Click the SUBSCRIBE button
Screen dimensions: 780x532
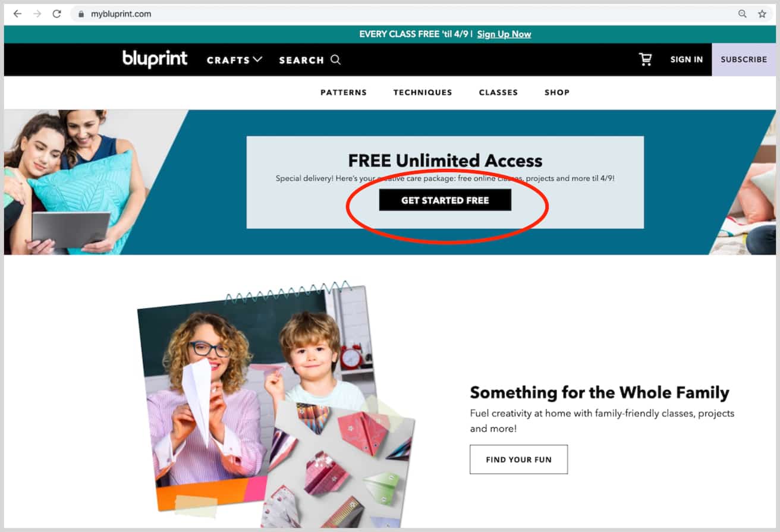[744, 59]
